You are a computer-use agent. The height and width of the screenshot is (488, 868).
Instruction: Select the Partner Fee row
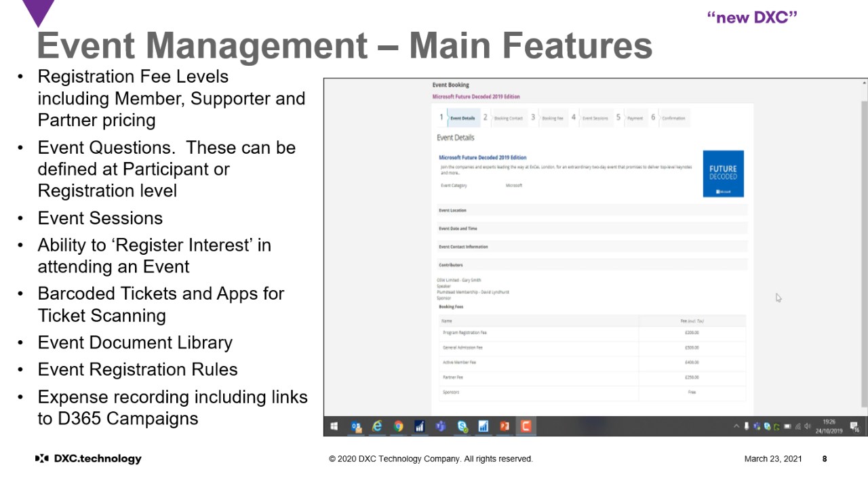(592, 378)
